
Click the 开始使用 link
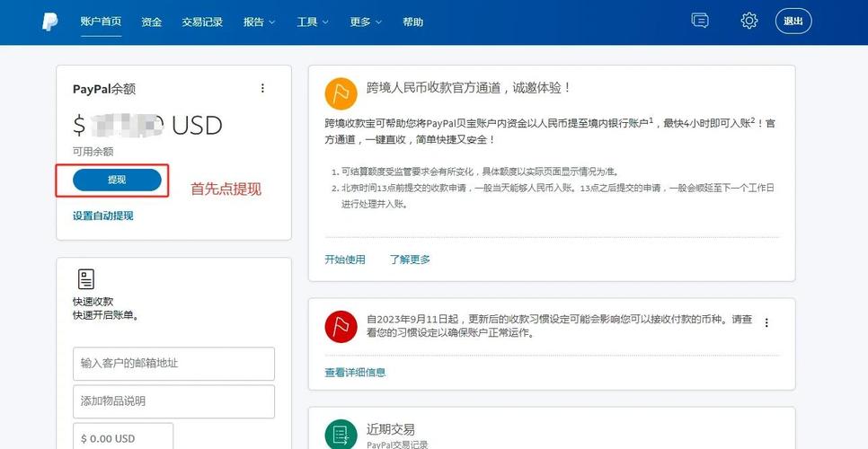coord(345,260)
